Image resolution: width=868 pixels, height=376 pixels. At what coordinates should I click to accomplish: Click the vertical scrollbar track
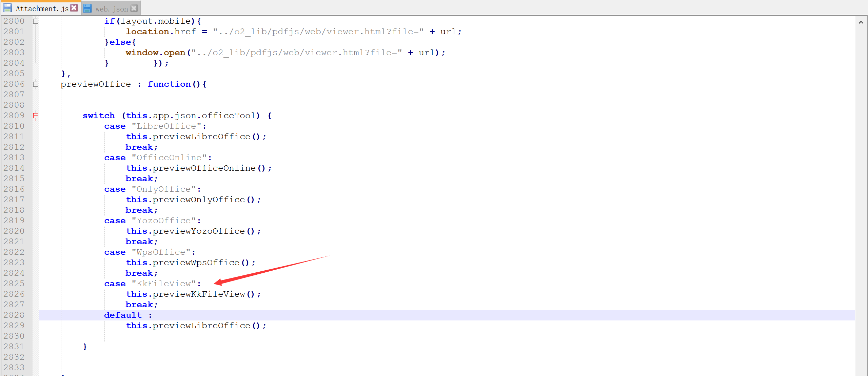coord(861,203)
